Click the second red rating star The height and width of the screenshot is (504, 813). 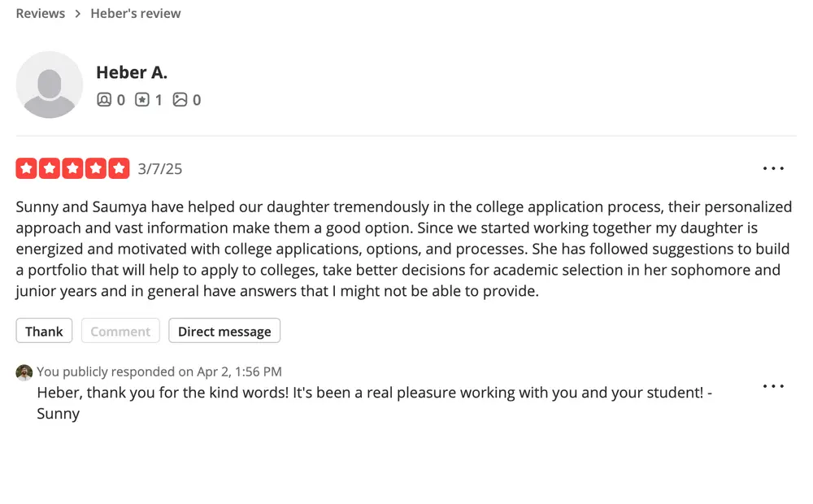point(50,168)
